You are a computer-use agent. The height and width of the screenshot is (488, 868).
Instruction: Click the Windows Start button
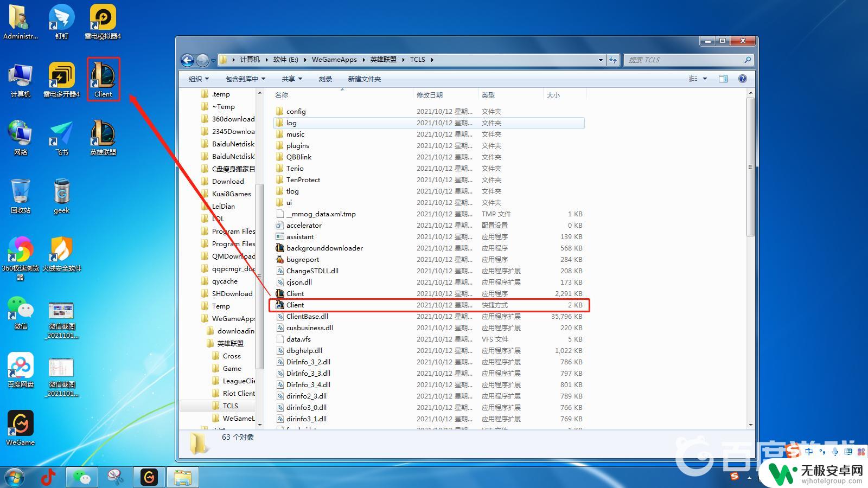coord(15,477)
